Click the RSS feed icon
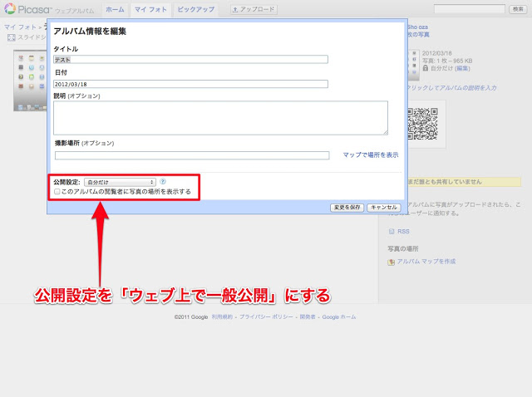Screen dimensions: 532x397 pos(392,232)
